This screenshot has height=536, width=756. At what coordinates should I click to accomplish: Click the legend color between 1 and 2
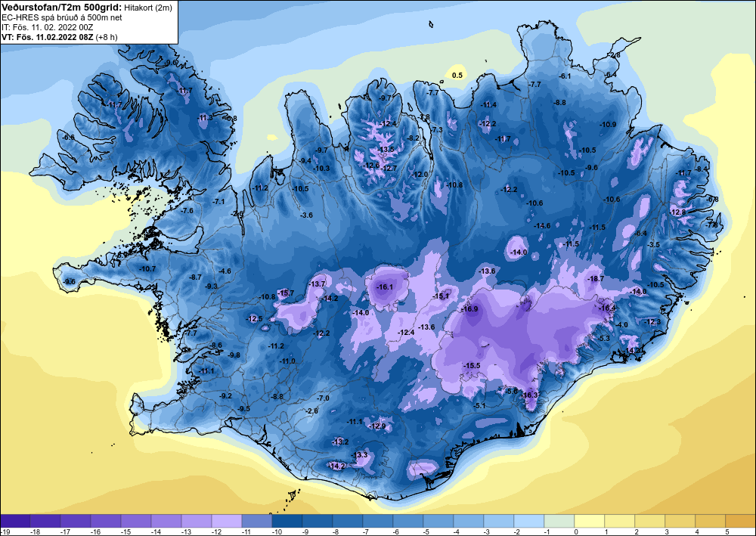coord(619,521)
